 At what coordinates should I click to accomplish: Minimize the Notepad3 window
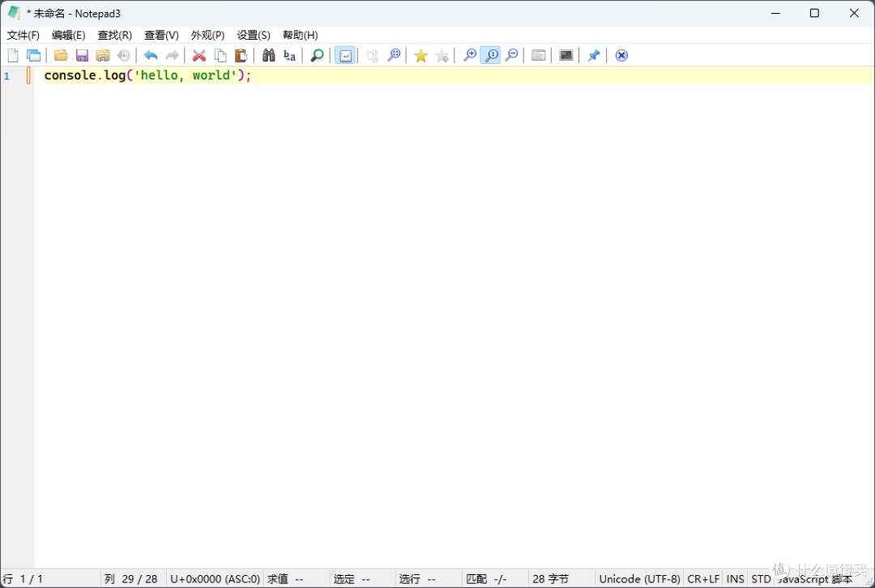[775, 13]
